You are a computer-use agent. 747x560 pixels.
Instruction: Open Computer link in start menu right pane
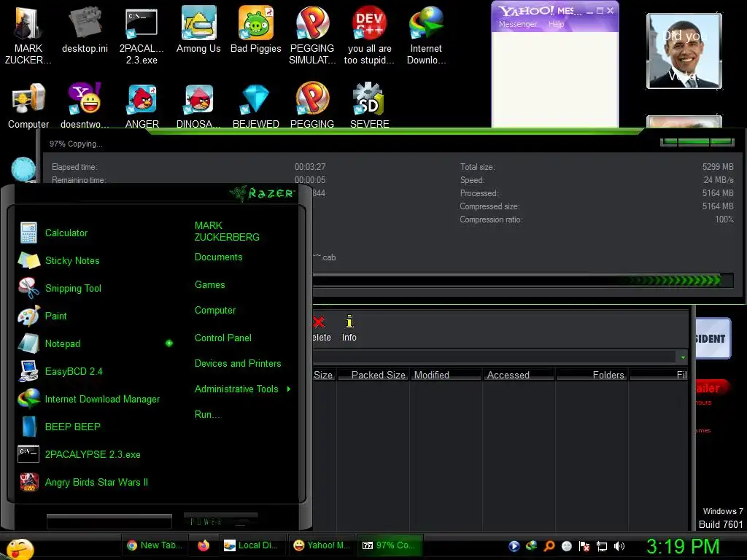[x=215, y=311]
